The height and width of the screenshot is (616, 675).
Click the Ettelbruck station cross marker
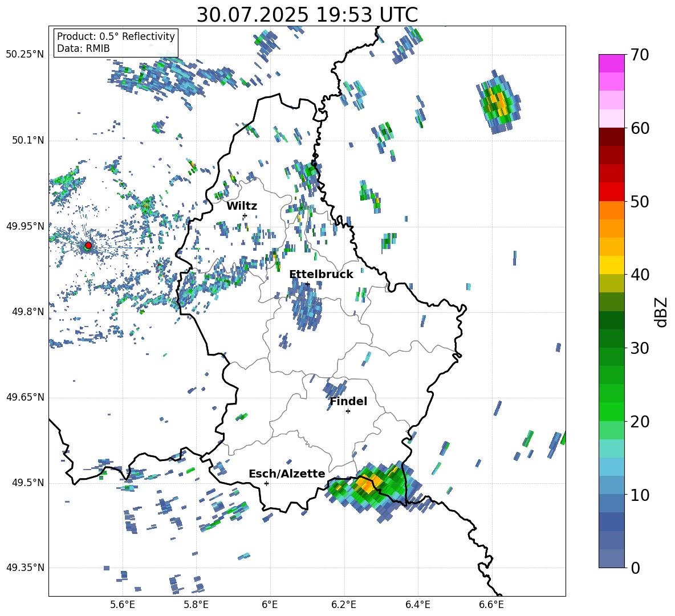tap(307, 284)
